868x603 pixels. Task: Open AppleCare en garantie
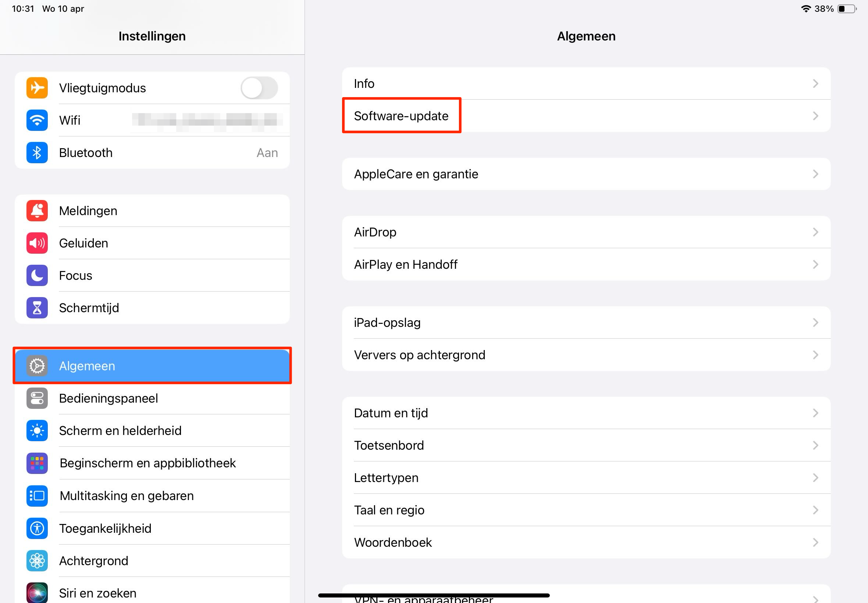pyautogui.click(x=416, y=174)
